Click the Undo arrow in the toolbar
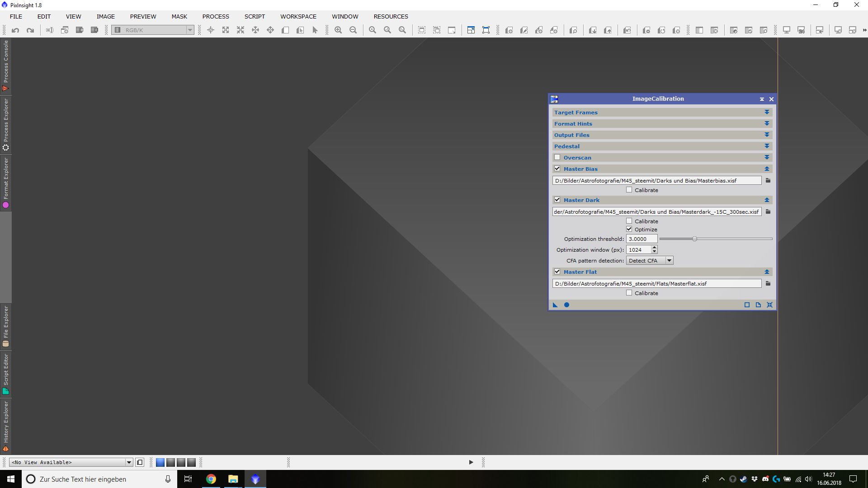The height and width of the screenshot is (488, 868). [15, 30]
